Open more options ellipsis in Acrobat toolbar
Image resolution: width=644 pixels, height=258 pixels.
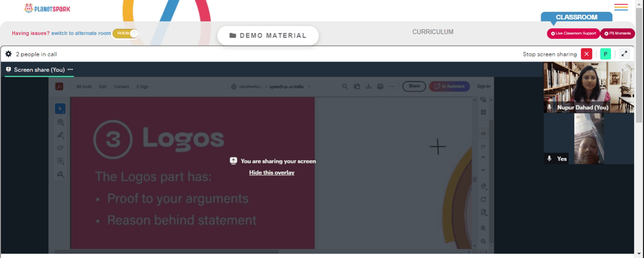point(392,86)
